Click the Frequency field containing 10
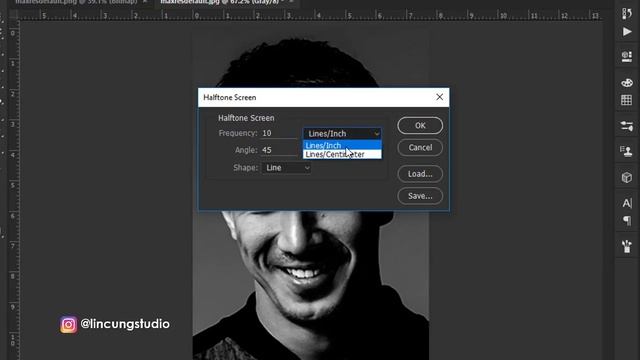The image size is (640, 360). coord(279,133)
